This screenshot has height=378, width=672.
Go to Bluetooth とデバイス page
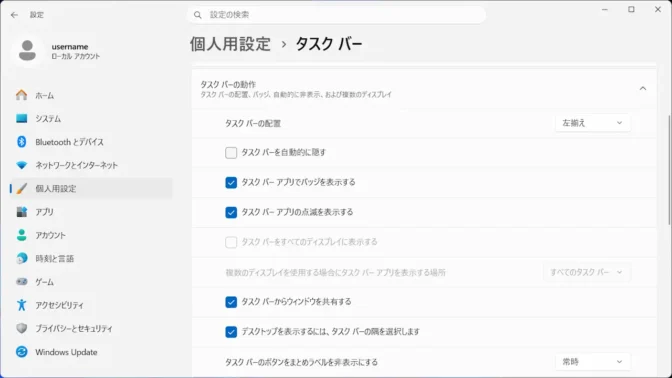coord(92,142)
